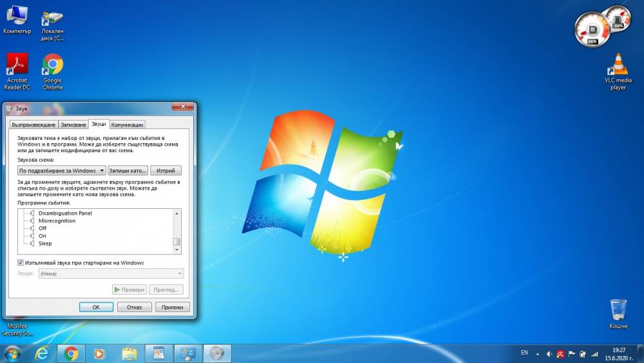Show hidden system tray icons arrow
The width and height of the screenshot is (644, 363).
point(537,353)
